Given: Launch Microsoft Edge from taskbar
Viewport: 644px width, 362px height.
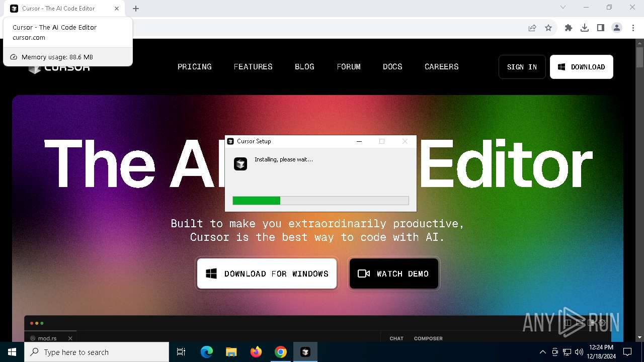Looking at the screenshot, I should point(207,352).
